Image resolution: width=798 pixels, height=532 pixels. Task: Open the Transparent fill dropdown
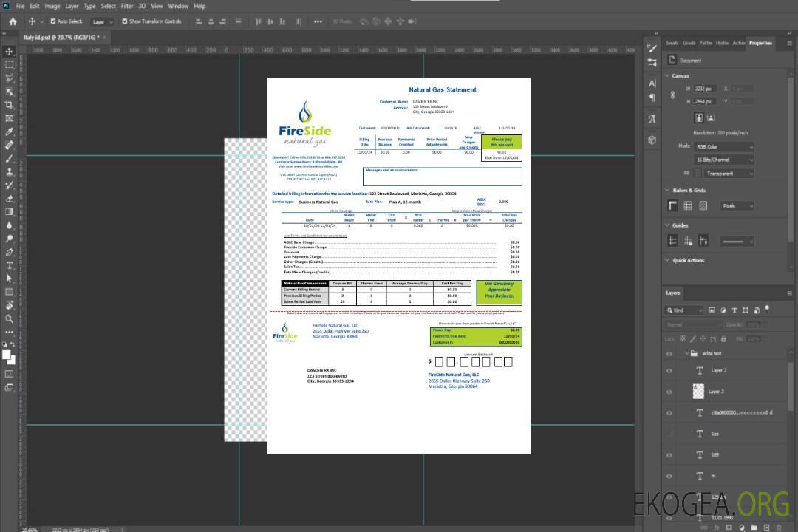coord(729,174)
